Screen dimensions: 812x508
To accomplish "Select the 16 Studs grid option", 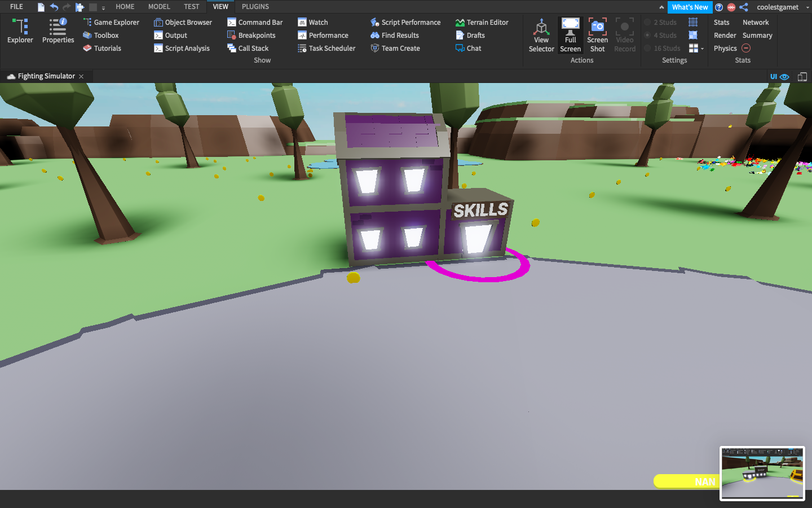I will (663, 48).
